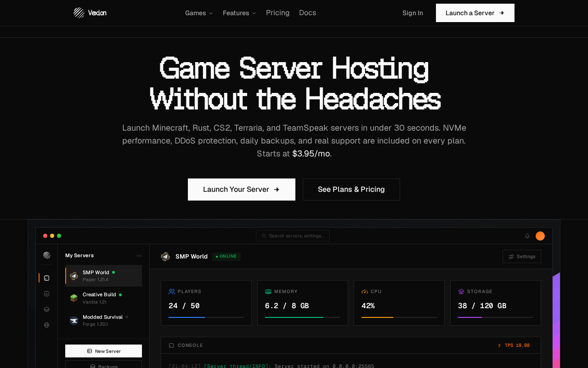Click the "38 / 120 GB" storage value

pyautogui.click(x=482, y=306)
